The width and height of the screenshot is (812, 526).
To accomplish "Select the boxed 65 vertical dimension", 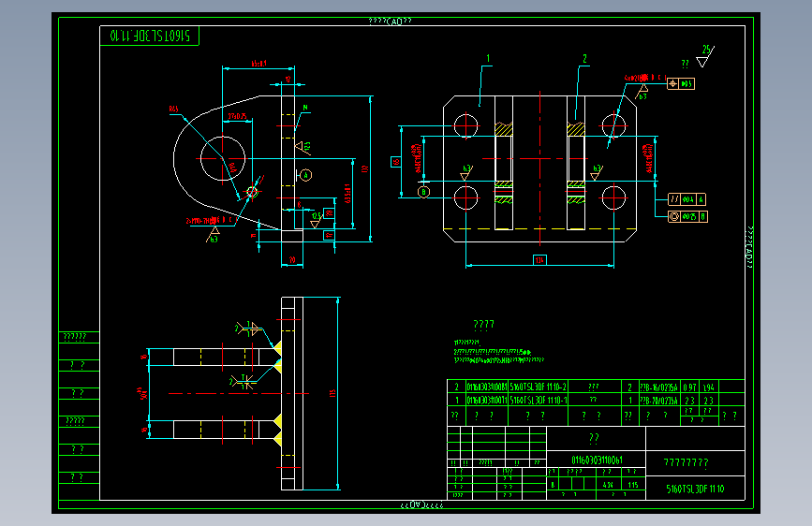I will point(396,162).
